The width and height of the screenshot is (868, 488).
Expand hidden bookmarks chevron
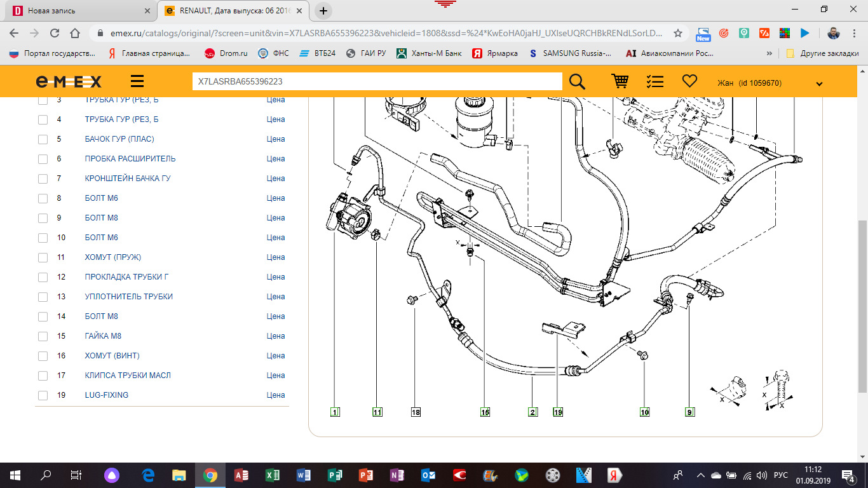[x=770, y=53]
